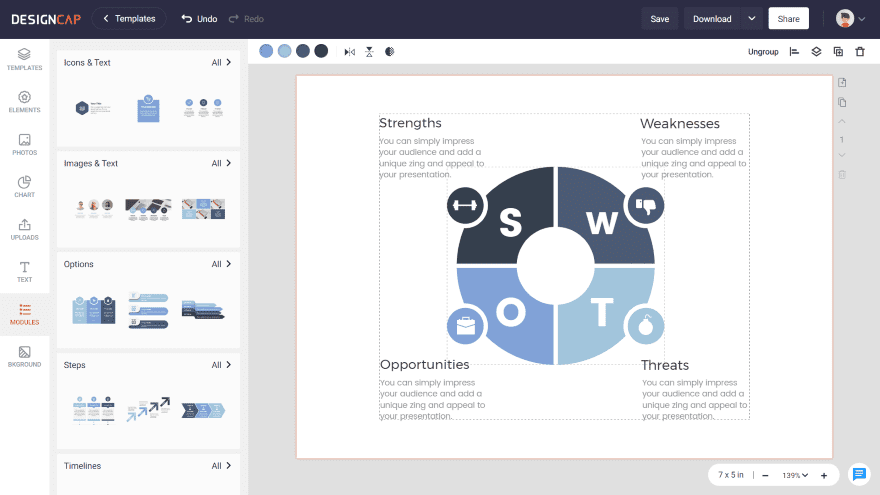Screen dimensions: 880x495
Task: Open the user avatar account menu
Action: 850,19
